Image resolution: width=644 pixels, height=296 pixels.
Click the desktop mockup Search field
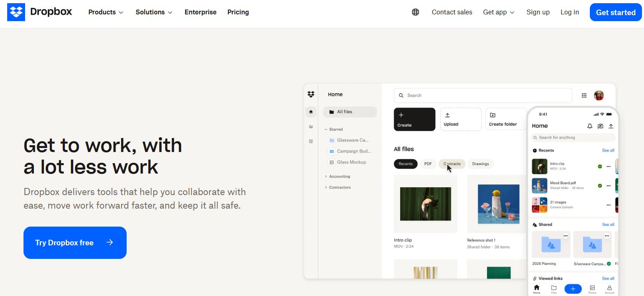click(483, 95)
